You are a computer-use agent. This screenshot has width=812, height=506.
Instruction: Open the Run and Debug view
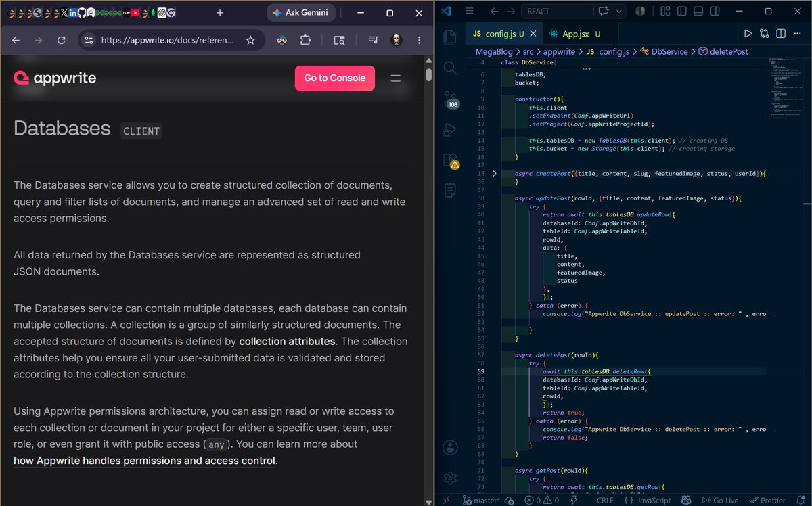click(449, 131)
